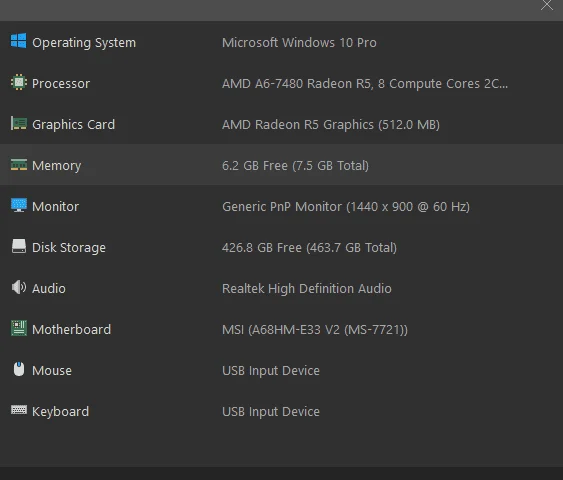
Task: Click the AMD A6-7480 Radeon R5 processor value
Action: pyautogui.click(x=365, y=84)
